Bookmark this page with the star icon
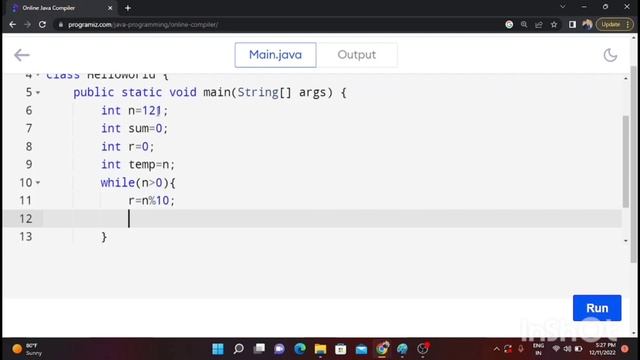The height and width of the screenshot is (360, 640). pyautogui.click(x=554, y=24)
